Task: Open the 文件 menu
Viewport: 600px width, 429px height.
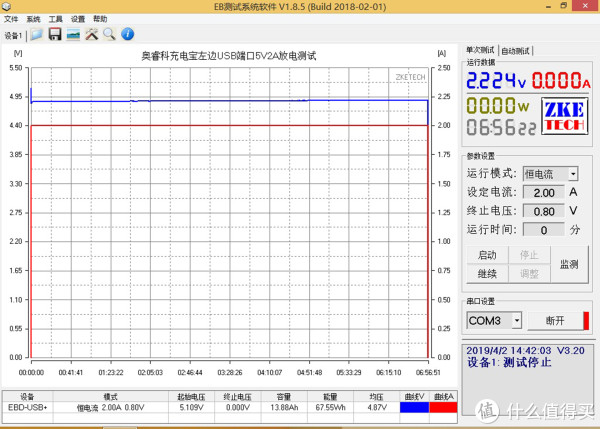Action: (x=11, y=19)
